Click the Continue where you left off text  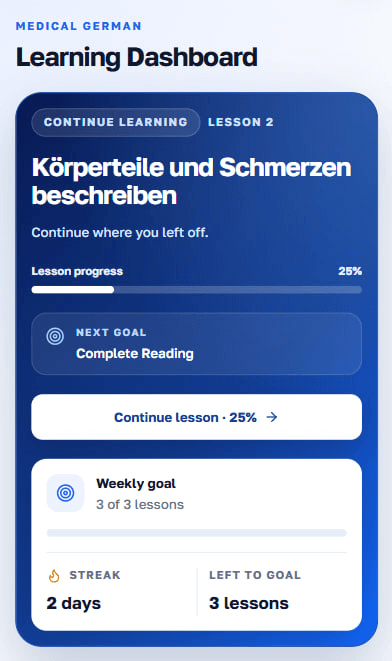click(x=120, y=233)
